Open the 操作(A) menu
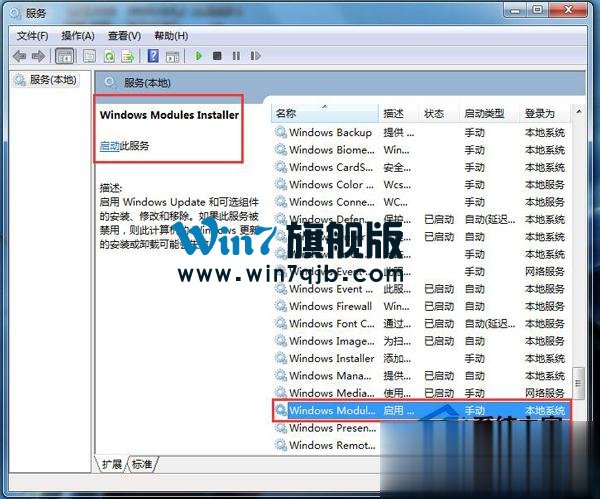Image resolution: width=600 pixels, height=499 pixels. 78,36
